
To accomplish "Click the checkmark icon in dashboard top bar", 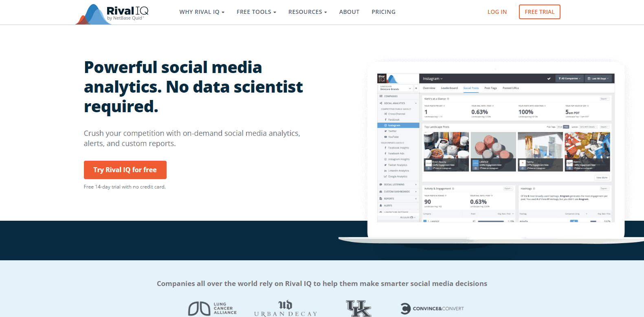I will pos(549,78).
